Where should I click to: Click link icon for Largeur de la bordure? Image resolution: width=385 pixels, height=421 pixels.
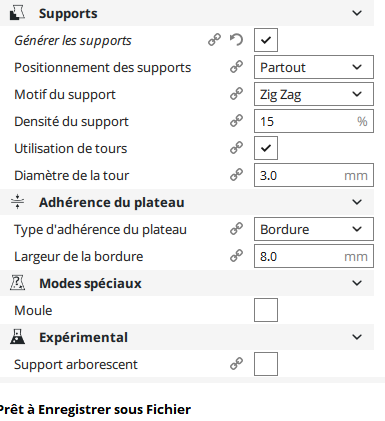236,256
